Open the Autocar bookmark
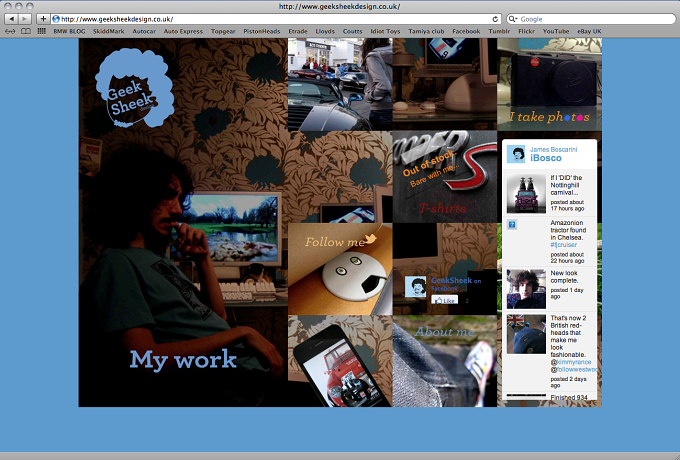Screen dimensions: 680x460 click(x=144, y=31)
